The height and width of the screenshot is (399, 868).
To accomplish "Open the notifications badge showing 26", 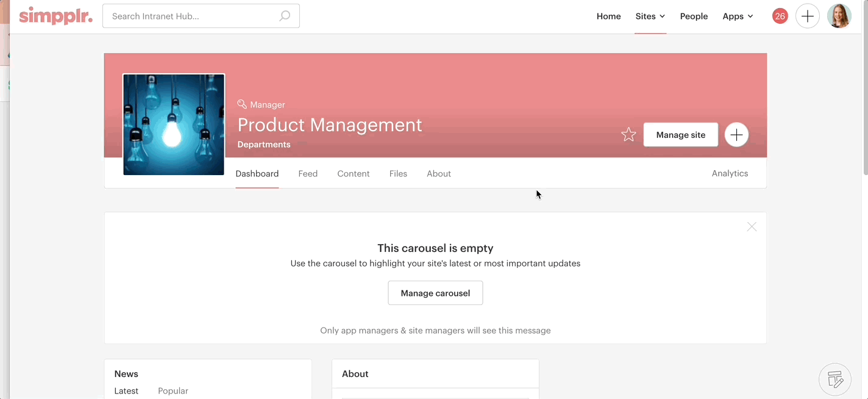I will click(780, 16).
